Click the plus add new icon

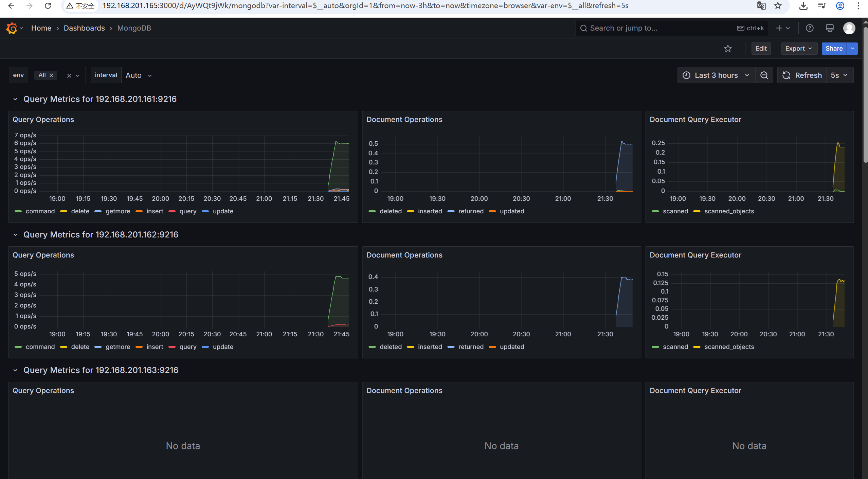coord(779,28)
